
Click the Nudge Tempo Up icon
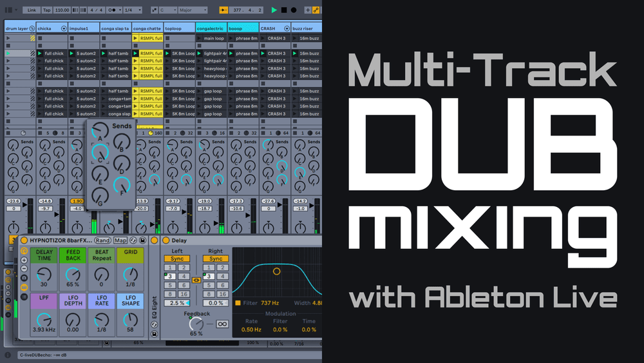(83, 10)
